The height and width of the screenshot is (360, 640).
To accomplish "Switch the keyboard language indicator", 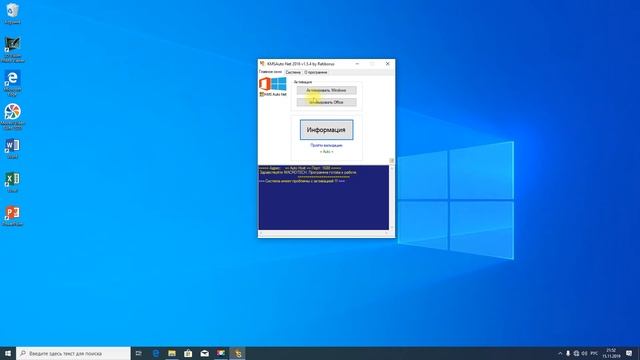I will click(594, 353).
